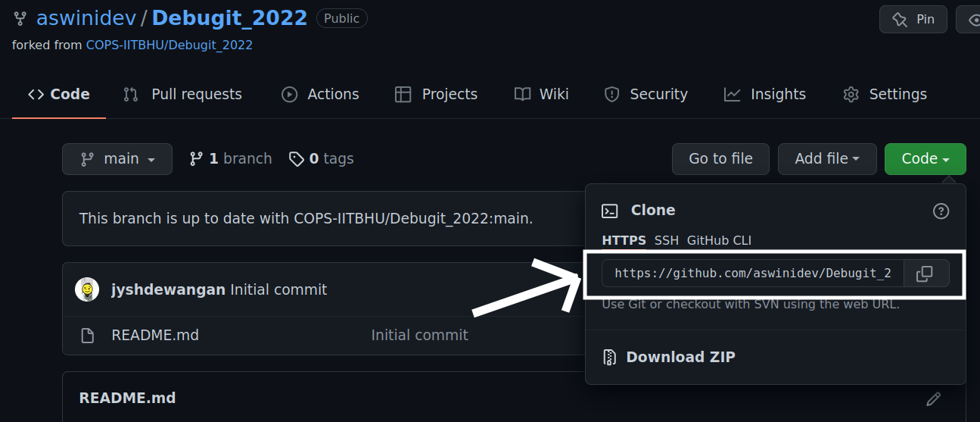View the 1 branch link
Image resolution: width=980 pixels, height=422 pixels.
click(x=231, y=158)
